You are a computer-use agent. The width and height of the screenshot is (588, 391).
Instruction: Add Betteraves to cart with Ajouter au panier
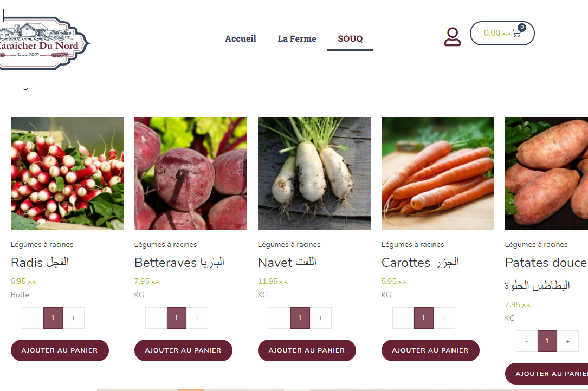pyautogui.click(x=183, y=350)
